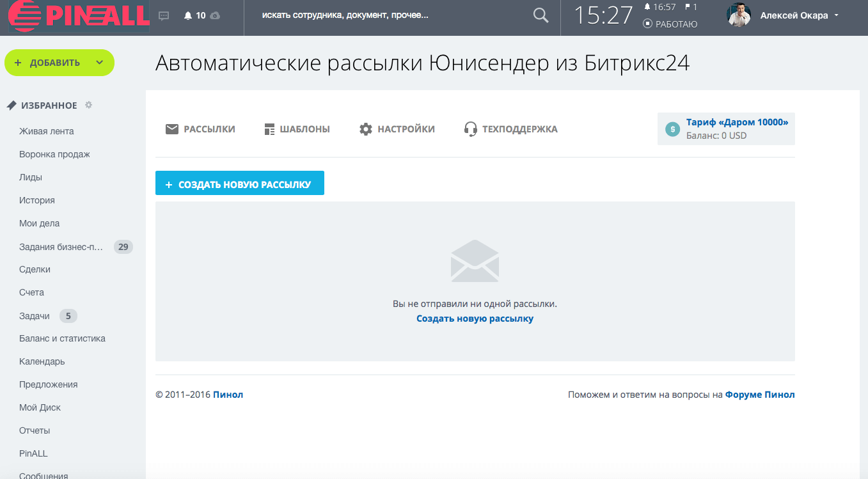Click user name Алексей Окара
This screenshot has height=479, width=868.
(x=794, y=16)
